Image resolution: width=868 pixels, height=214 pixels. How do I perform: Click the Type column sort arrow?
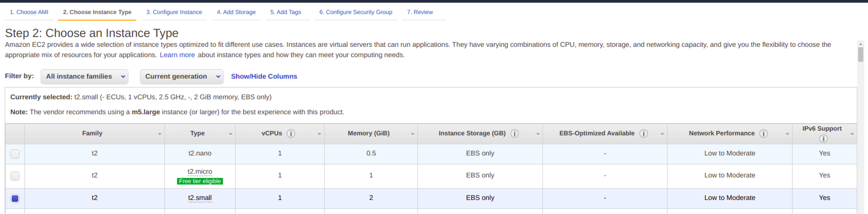click(x=231, y=134)
